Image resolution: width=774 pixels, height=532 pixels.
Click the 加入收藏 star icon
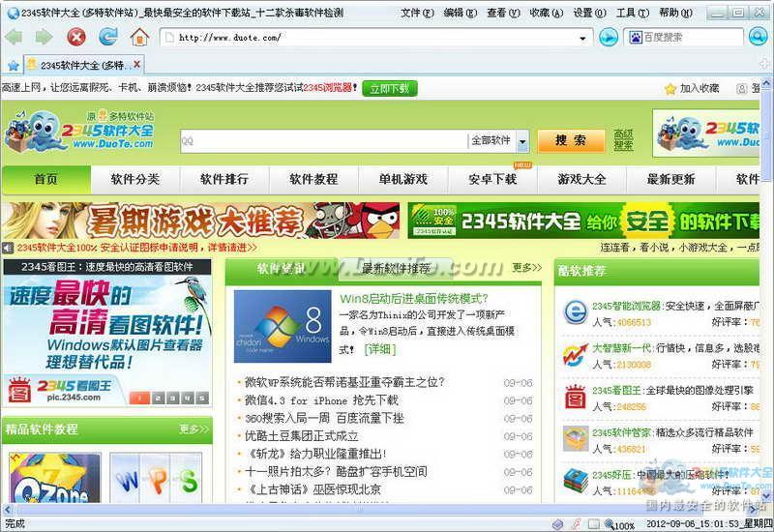point(670,89)
